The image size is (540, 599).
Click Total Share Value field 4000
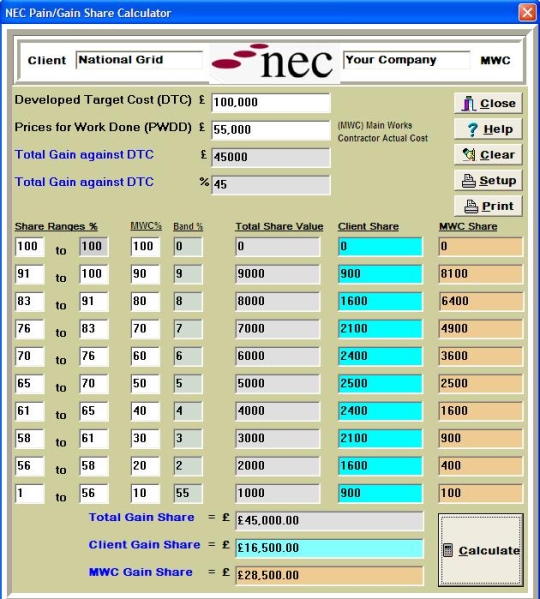tap(278, 411)
